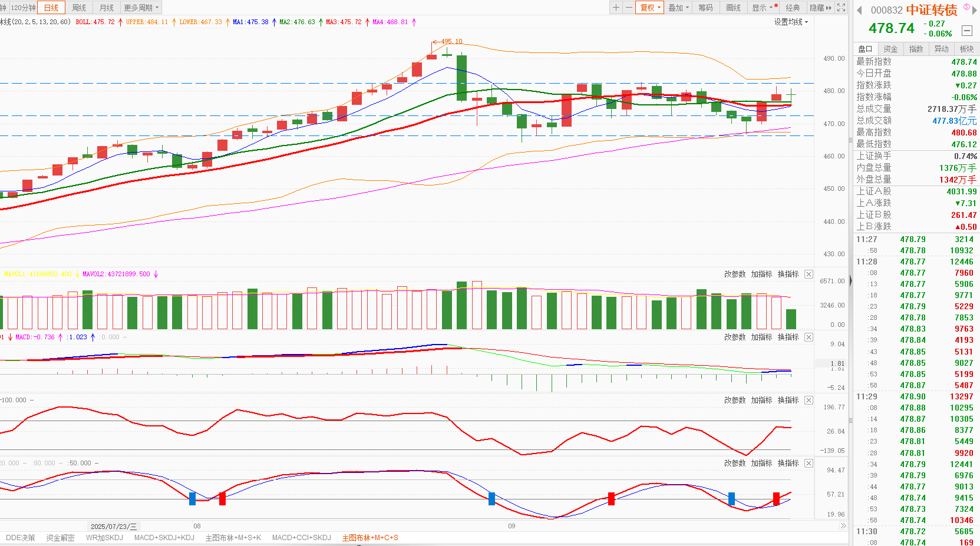Click 加指标 on KDJ panel
The width and height of the screenshot is (980, 546).
coord(761,464)
